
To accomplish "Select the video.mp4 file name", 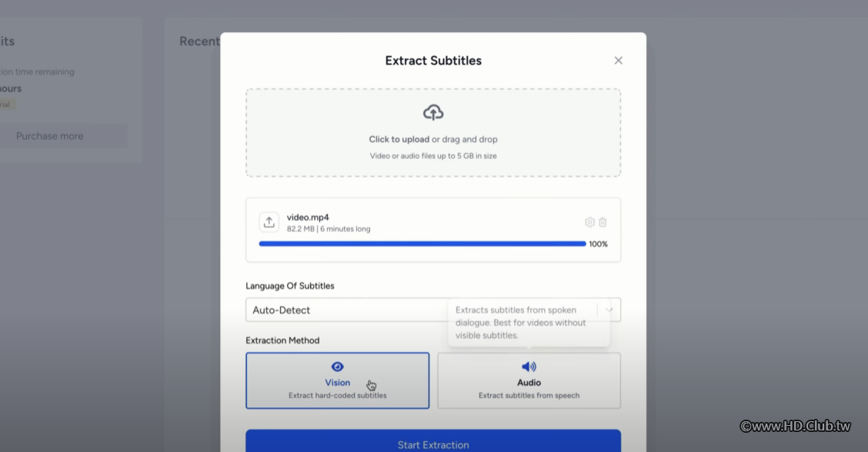I will (x=308, y=217).
